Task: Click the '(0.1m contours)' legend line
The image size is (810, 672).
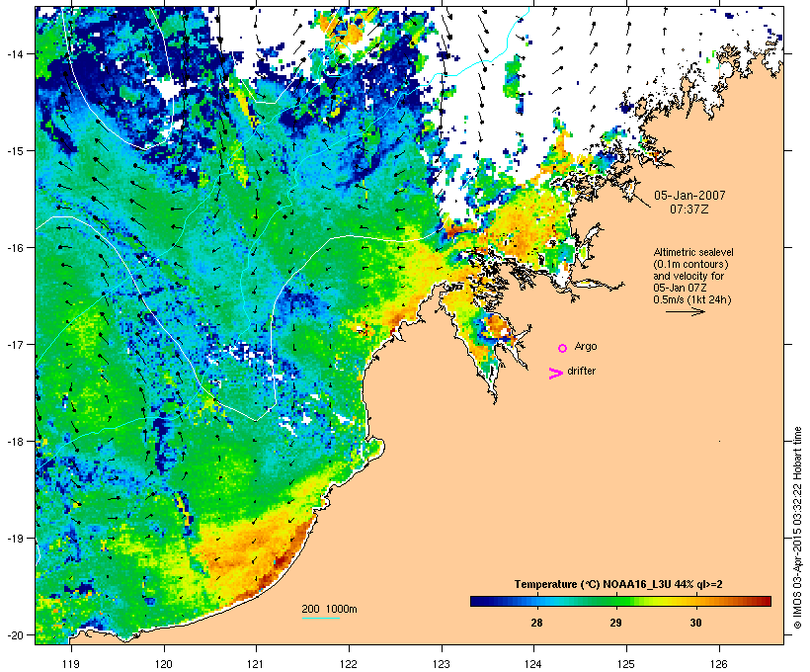Action: (690, 264)
